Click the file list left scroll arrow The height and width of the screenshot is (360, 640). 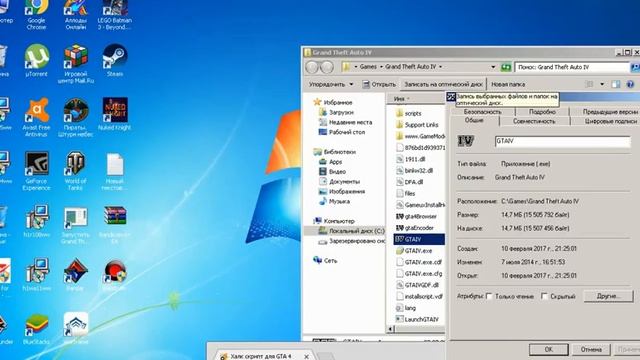(391, 329)
